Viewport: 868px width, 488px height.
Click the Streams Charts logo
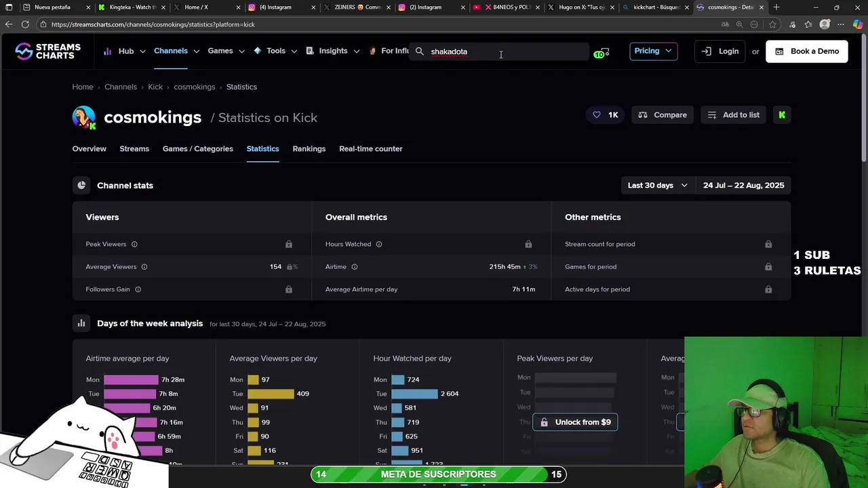pos(47,52)
